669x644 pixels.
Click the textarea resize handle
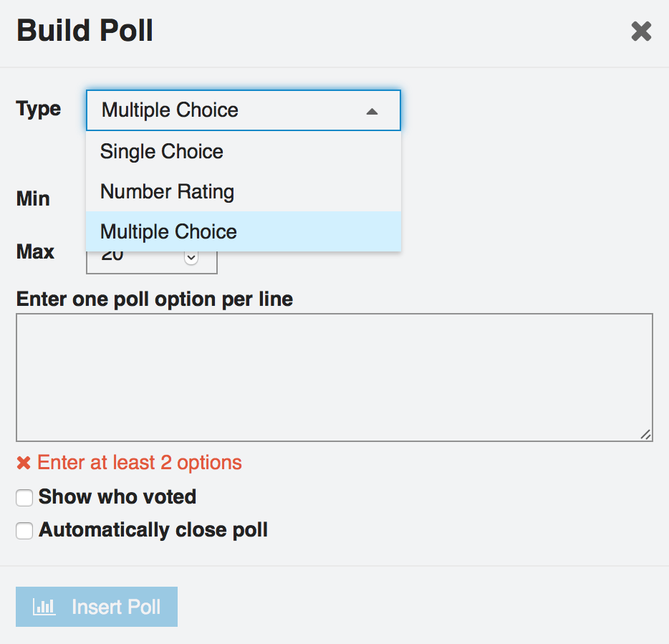(x=645, y=434)
